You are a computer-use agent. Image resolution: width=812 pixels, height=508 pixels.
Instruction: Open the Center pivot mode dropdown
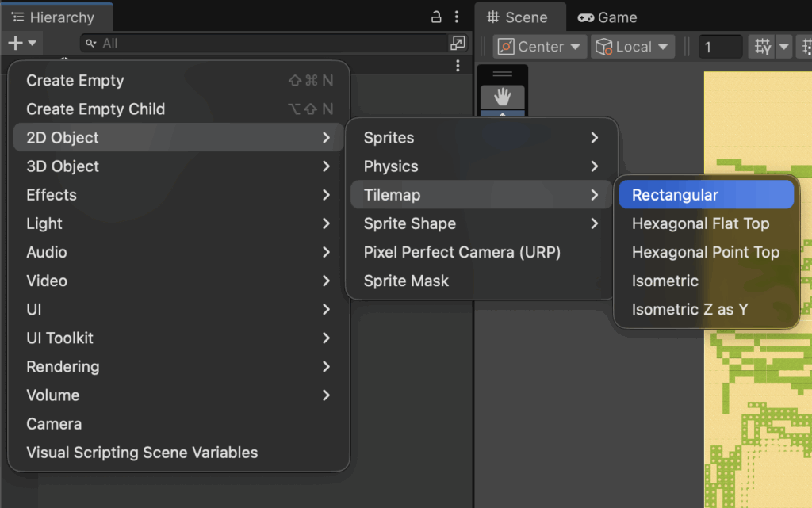tap(540, 47)
